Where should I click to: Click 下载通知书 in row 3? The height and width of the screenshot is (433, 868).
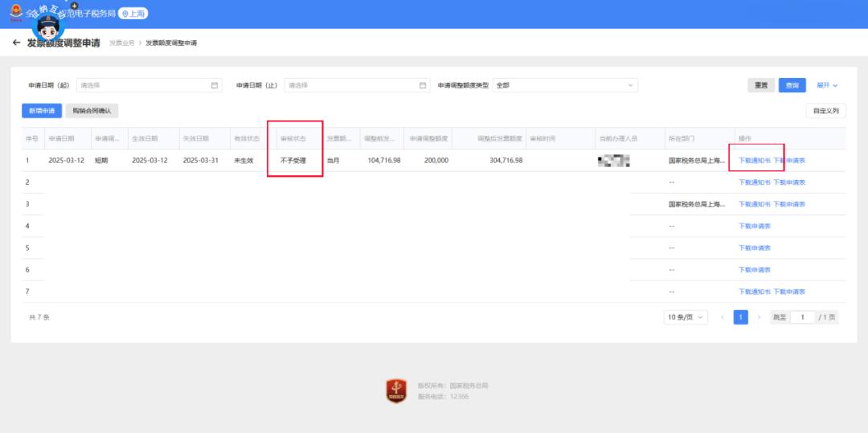(x=755, y=204)
